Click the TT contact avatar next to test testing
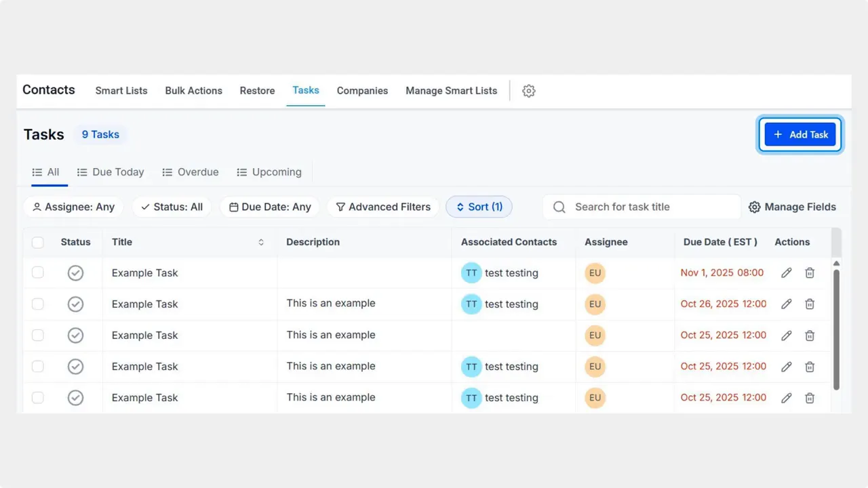This screenshot has height=488, width=868. point(471,272)
